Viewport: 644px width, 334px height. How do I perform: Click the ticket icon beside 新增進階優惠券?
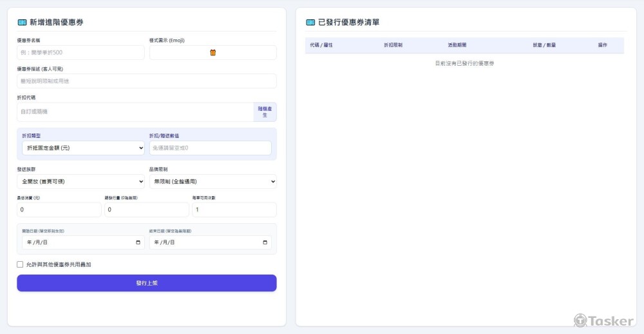[22, 22]
